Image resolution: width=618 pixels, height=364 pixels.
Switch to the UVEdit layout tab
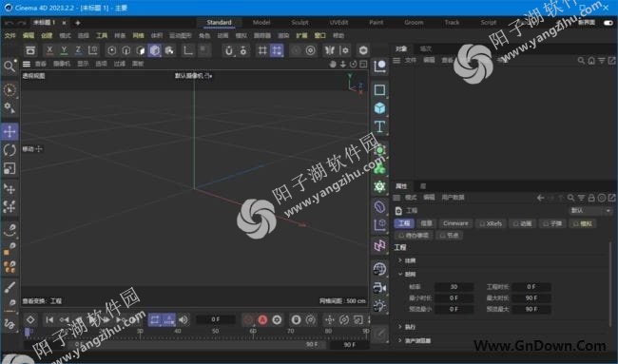point(338,23)
